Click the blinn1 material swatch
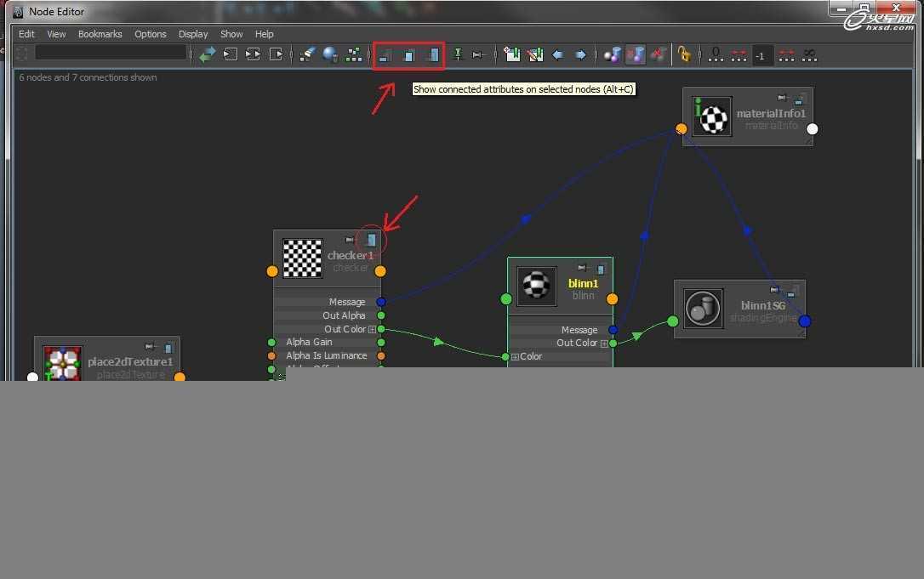The height and width of the screenshot is (579, 924). 536,286
